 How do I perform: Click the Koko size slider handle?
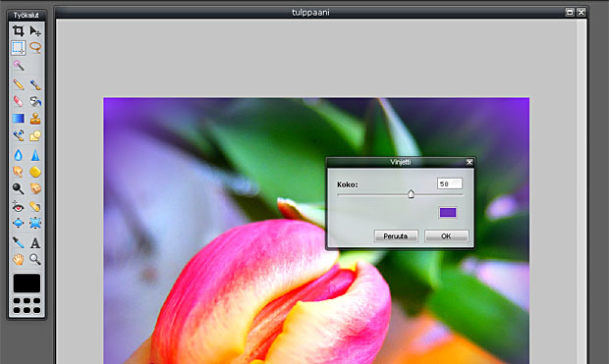coord(411,193)
